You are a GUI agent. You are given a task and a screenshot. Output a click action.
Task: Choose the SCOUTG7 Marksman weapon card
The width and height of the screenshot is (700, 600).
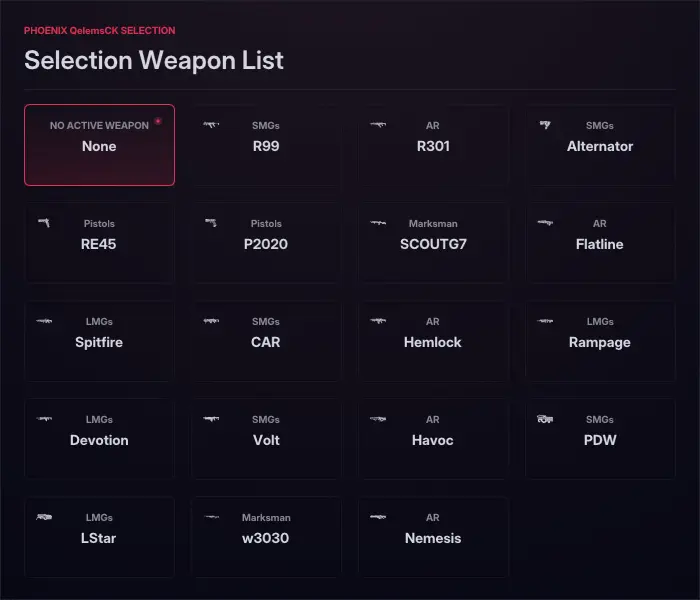pyautogui.click(x=433, y=243)
